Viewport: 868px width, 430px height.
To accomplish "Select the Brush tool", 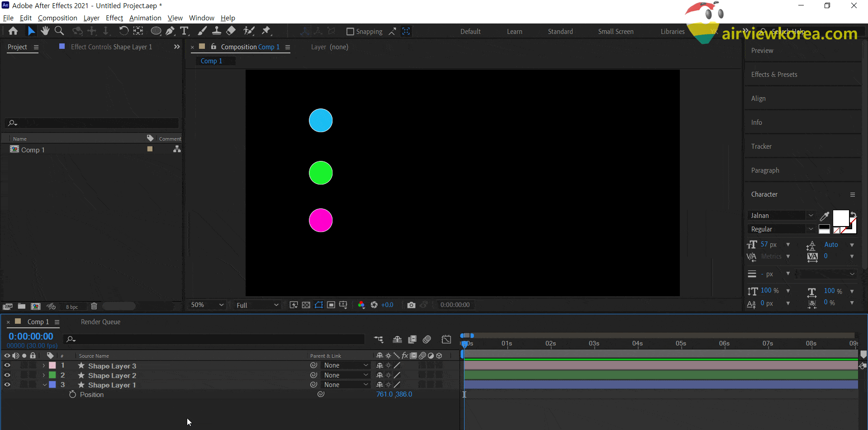I will tap(202, 31).
